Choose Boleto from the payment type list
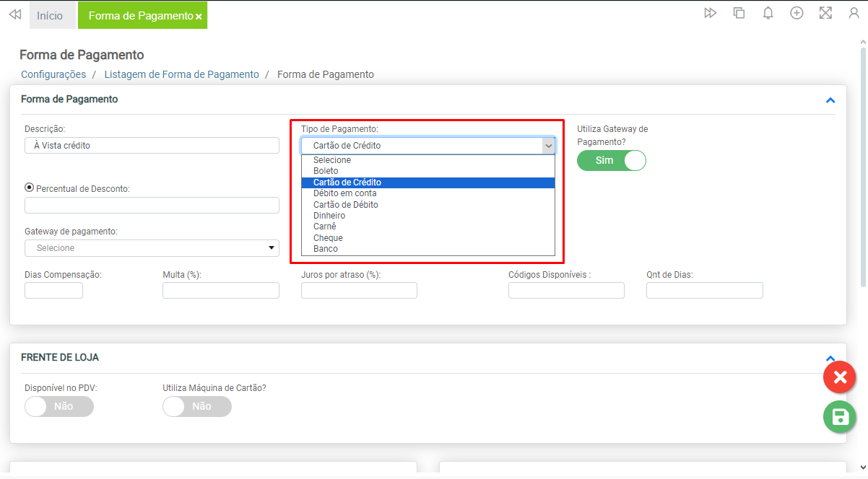This screenshot has height=479, width=868. 326,171
